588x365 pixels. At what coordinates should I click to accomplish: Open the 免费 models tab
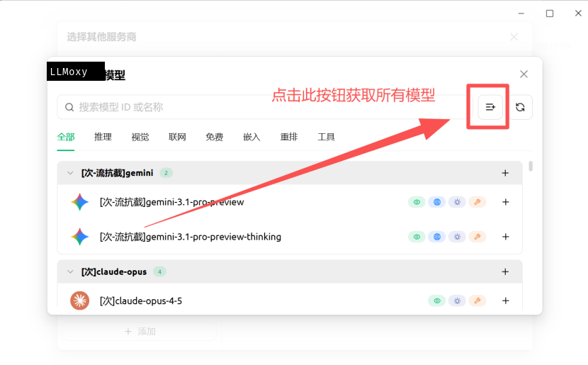[215, 137]
